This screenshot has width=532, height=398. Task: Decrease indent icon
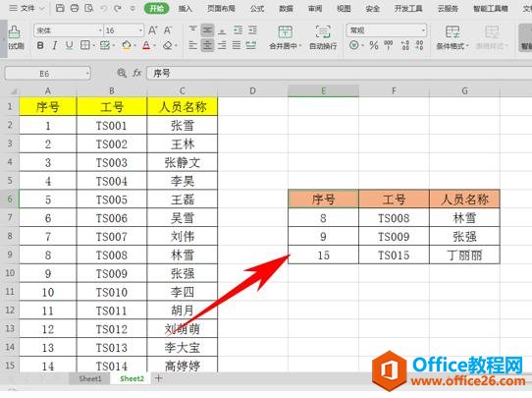coord(238,30)
